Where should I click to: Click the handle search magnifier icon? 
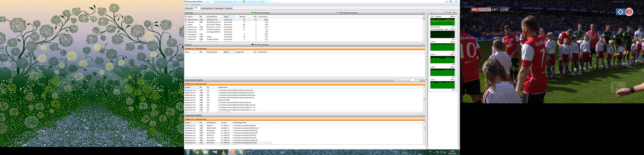tap(415, 80)
